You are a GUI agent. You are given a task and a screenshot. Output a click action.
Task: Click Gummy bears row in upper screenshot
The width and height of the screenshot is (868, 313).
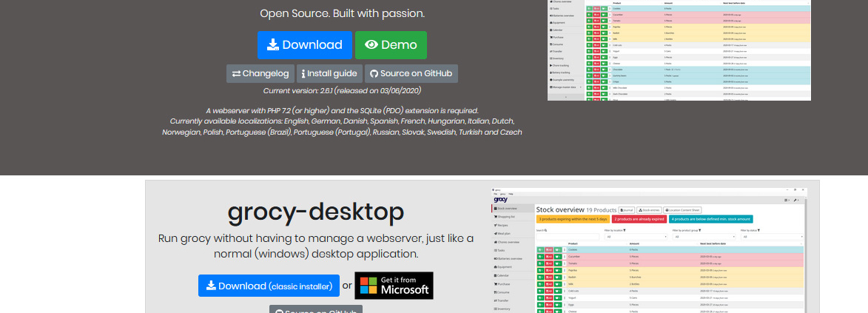(698, 76)
